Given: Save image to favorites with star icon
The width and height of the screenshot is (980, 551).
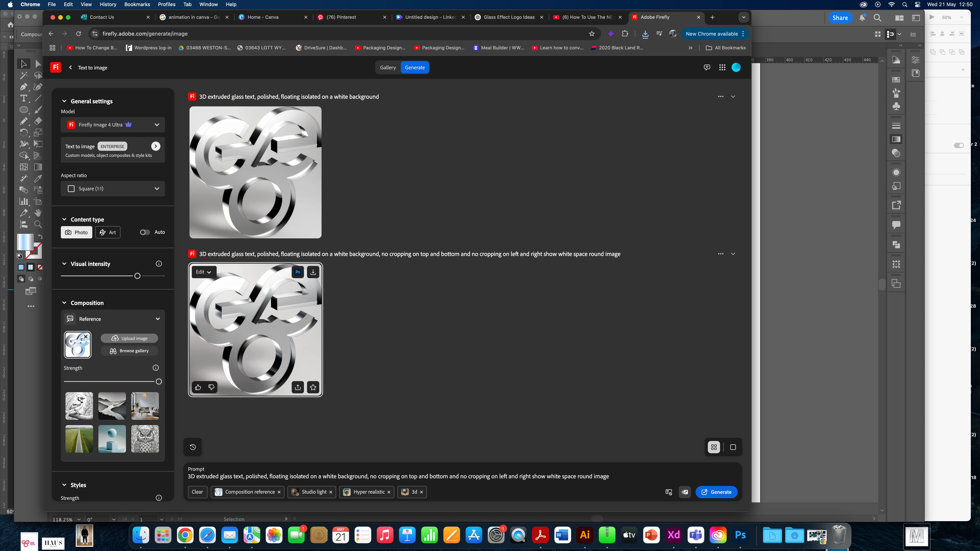Looking at the screenshot, I should point(313,387).
